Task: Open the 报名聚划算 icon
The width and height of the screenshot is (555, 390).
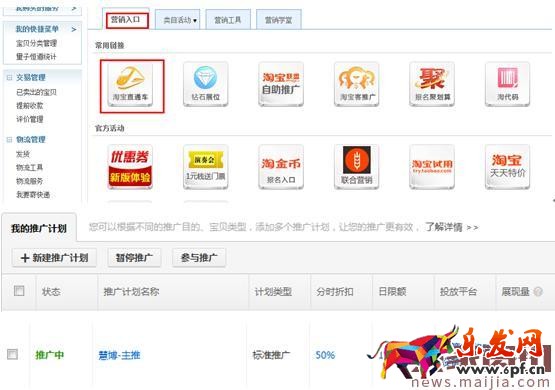Action: 432,84
